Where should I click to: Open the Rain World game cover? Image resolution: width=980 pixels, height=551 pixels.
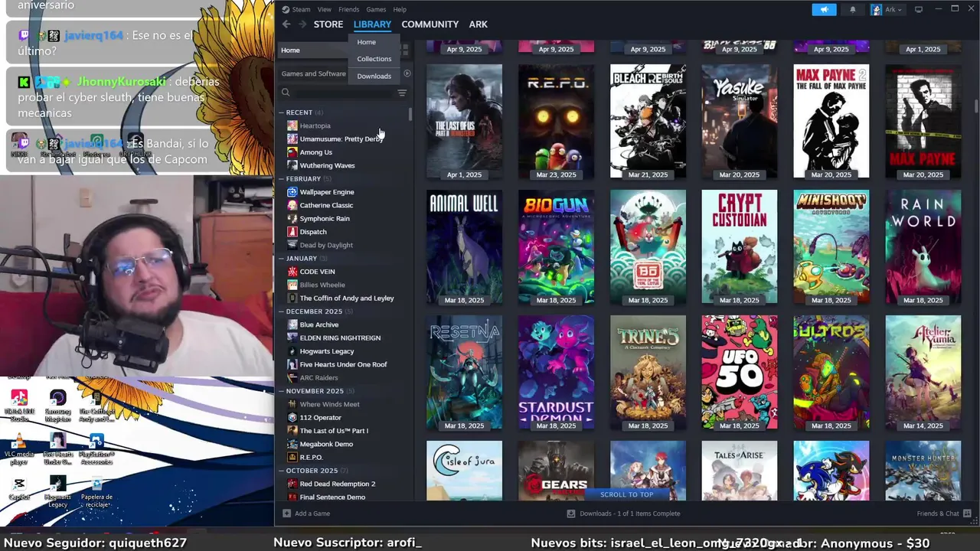[x=923, y=246]
